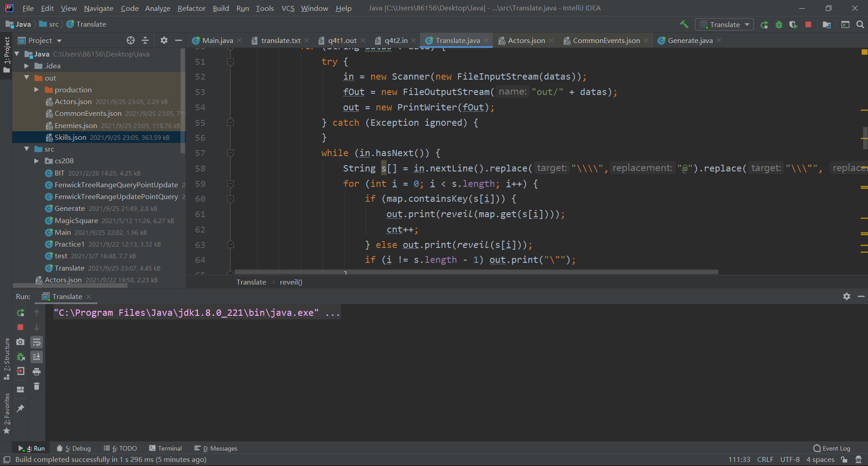
Task: Switch to translate.txt tab
Action: point(280,40)
